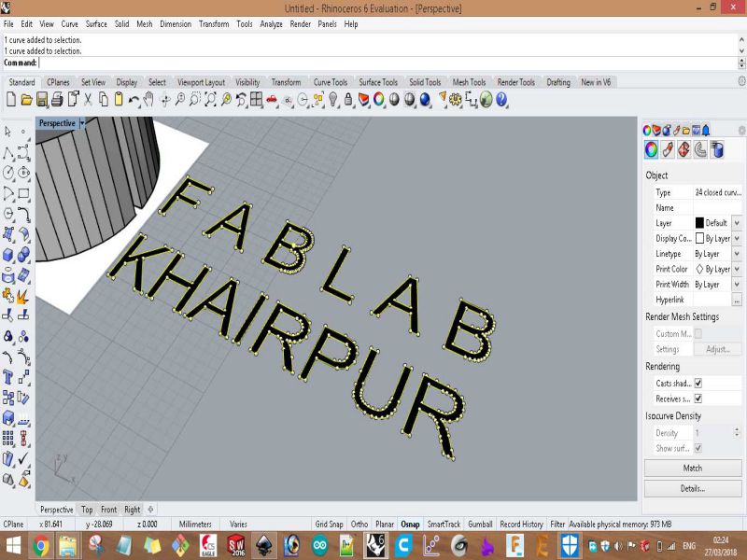Viewport: 747px width, 560px height.
Task: Click the Density stepper arrows
Action: [737, 432]
